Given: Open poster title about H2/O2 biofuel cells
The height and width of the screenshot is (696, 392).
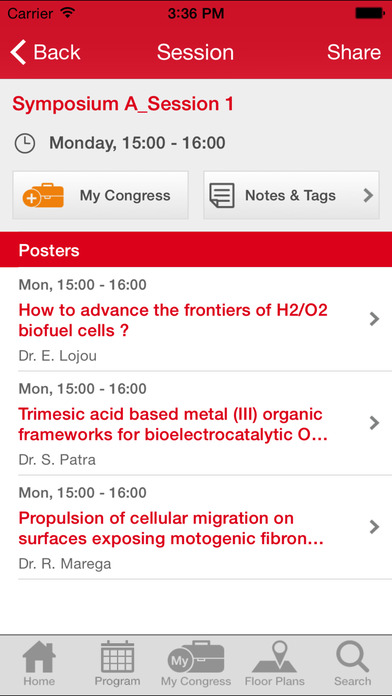Looking at the screenshot, I should click(173, 320).
